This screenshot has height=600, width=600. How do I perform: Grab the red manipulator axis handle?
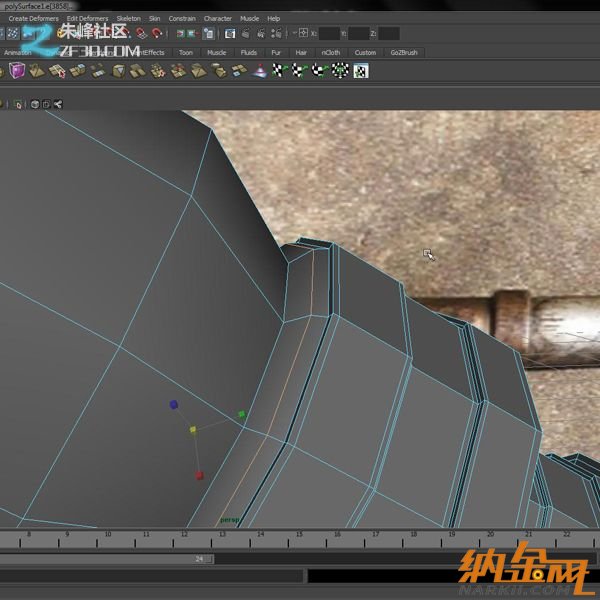tap(199, 475)
